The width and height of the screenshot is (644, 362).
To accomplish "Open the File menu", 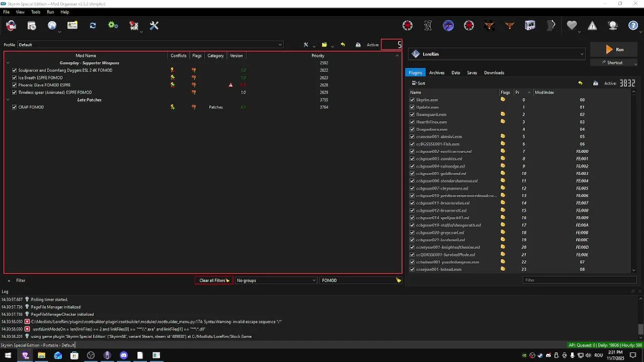I will click(x=7, y=12).
